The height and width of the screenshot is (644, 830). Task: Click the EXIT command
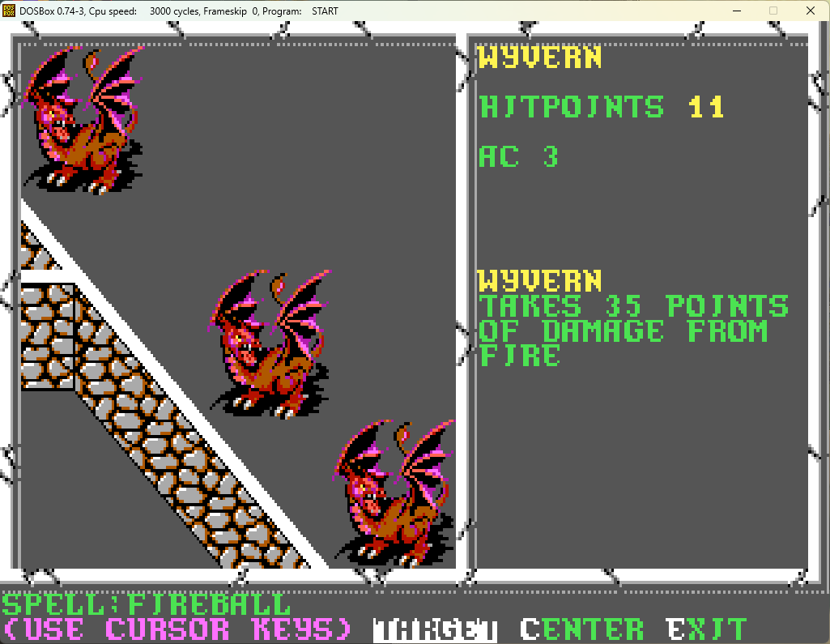coord(706,630)
